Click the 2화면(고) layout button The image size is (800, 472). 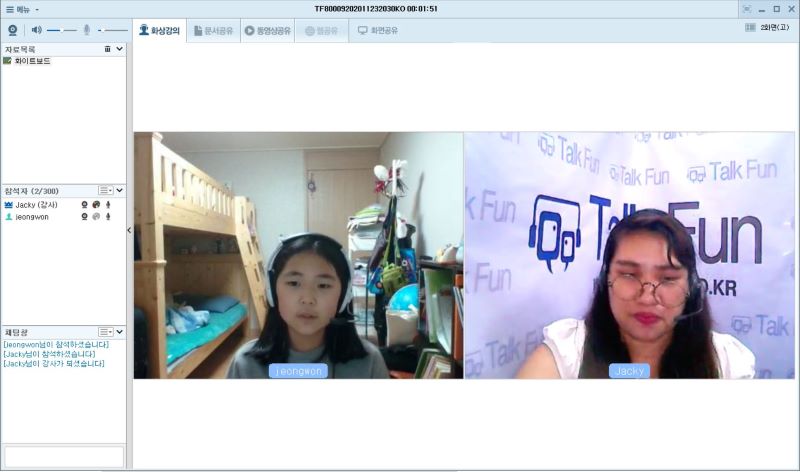pyautogui.click(x=765, y=28)
